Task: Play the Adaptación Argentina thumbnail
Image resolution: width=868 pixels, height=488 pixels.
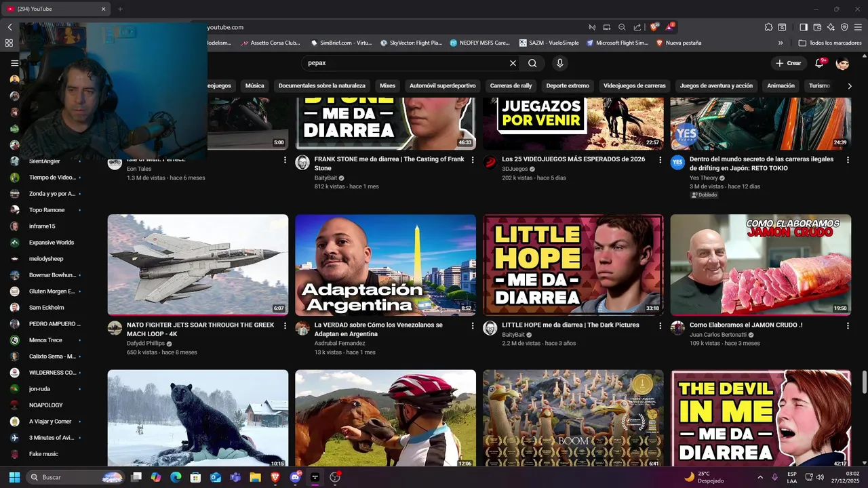Action: tap(385, 265)
